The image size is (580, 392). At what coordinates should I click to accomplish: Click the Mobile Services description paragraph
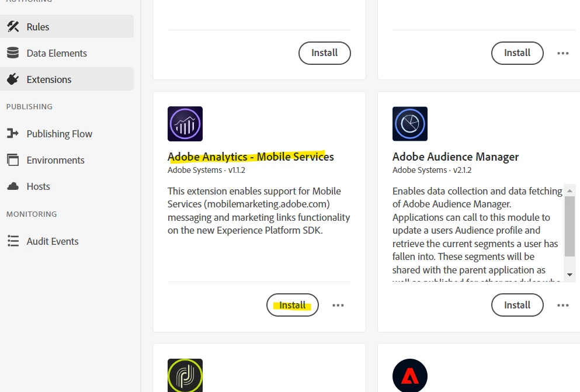click(259, 210)
